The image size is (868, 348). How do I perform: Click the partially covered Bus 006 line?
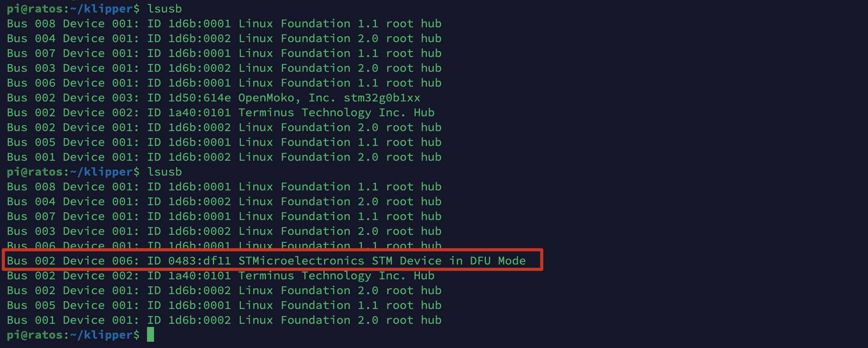pos(224,245)
